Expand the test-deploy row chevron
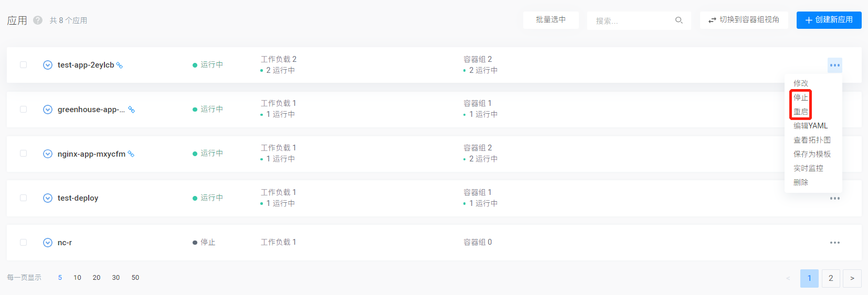The height and width of the screenshot is (295, 868). click(48, 198)
